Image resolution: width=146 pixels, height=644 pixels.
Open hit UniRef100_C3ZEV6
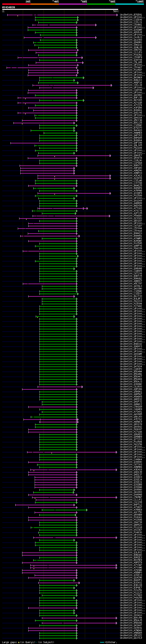click(x=131, y=20)
